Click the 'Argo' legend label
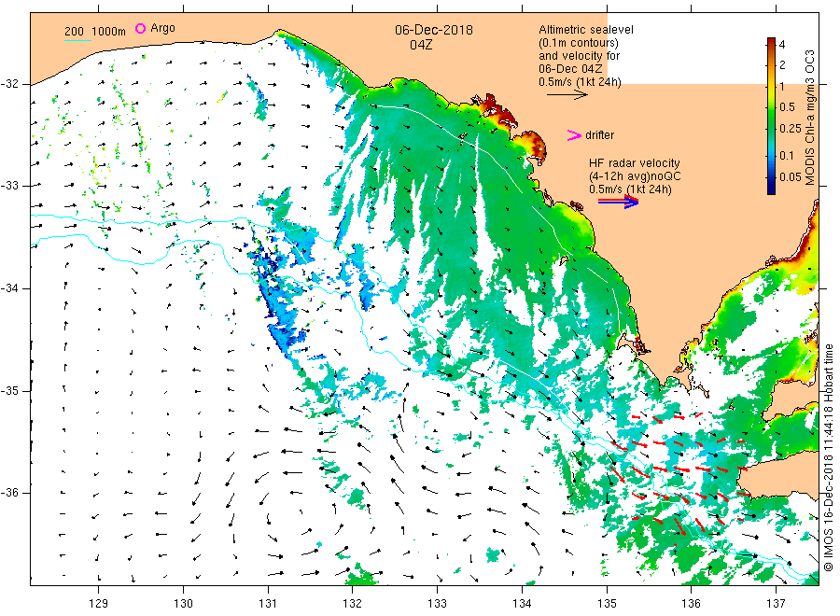 [x=162, y=28]
